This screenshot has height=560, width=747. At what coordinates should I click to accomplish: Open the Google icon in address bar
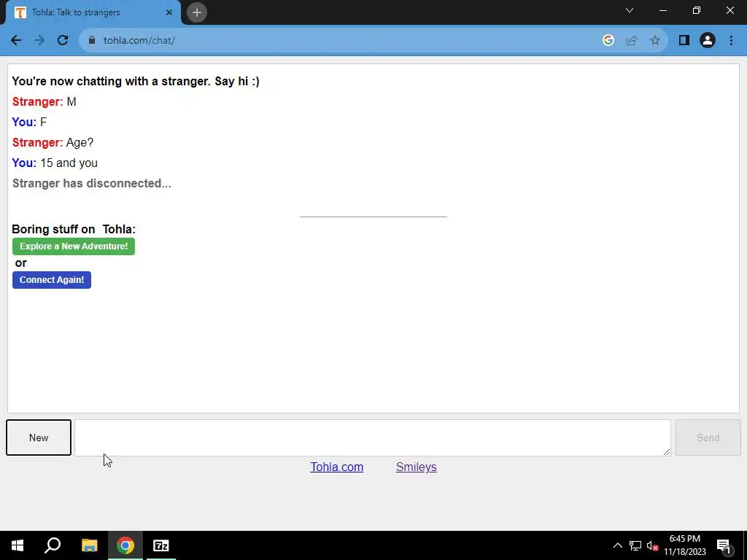[608, 41]
